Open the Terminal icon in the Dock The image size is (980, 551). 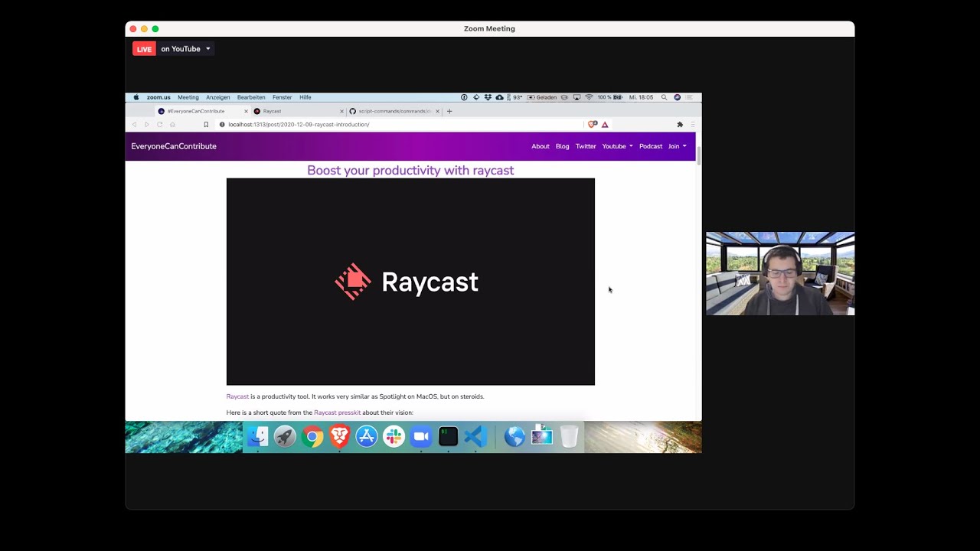[448, 437]
